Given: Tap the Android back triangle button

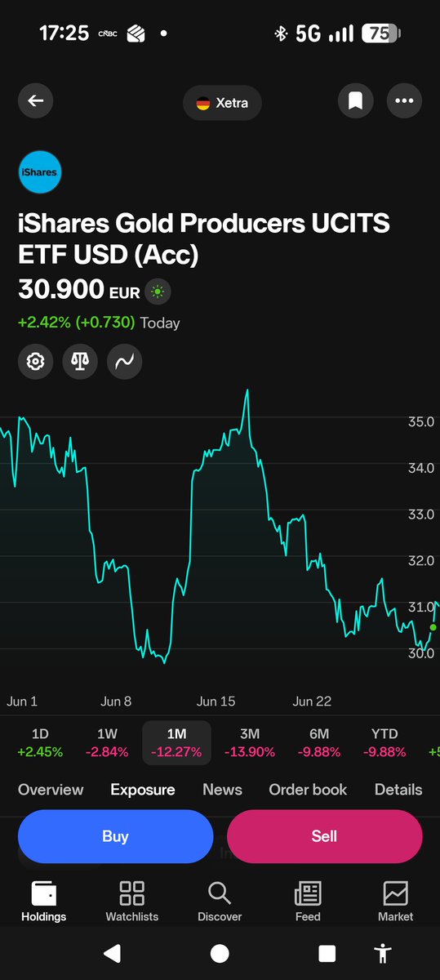Looking at the screenshot, I should (112, 953).
